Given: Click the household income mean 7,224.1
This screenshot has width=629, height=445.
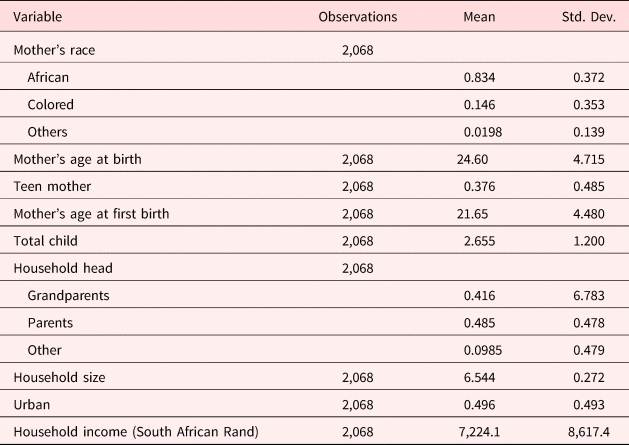Looking at the screenshot, I should (477, 431).
